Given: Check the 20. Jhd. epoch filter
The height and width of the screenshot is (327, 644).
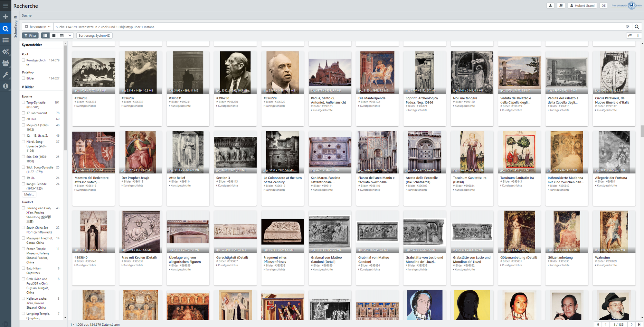Looking at the screenshot, I should (x=24, y=119).
